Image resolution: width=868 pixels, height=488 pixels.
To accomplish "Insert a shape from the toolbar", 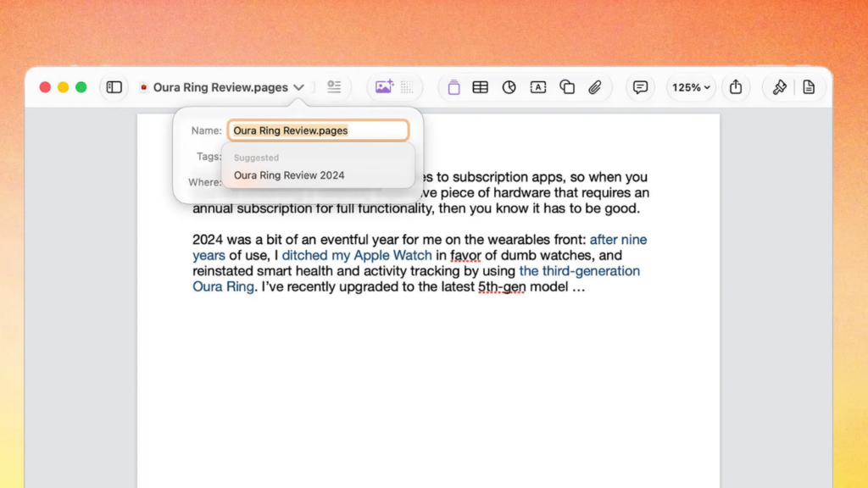I will (x=567, y=87).
